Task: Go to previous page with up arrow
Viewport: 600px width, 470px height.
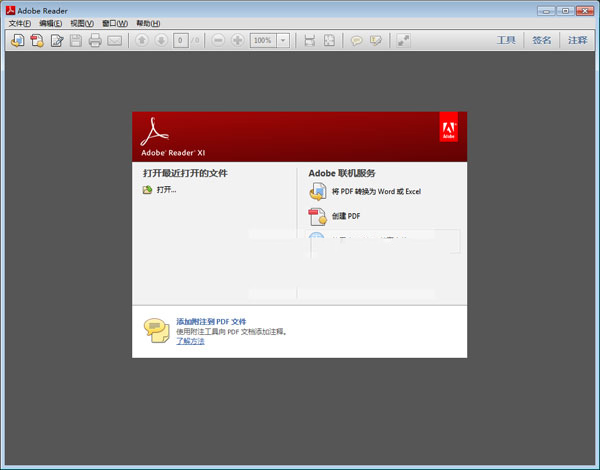Action: pos(142,40)
